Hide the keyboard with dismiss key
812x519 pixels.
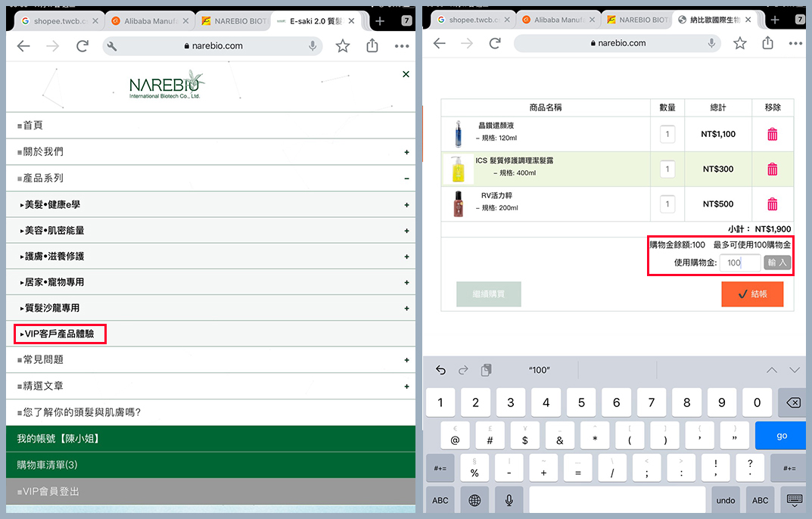tap(795, 500)
